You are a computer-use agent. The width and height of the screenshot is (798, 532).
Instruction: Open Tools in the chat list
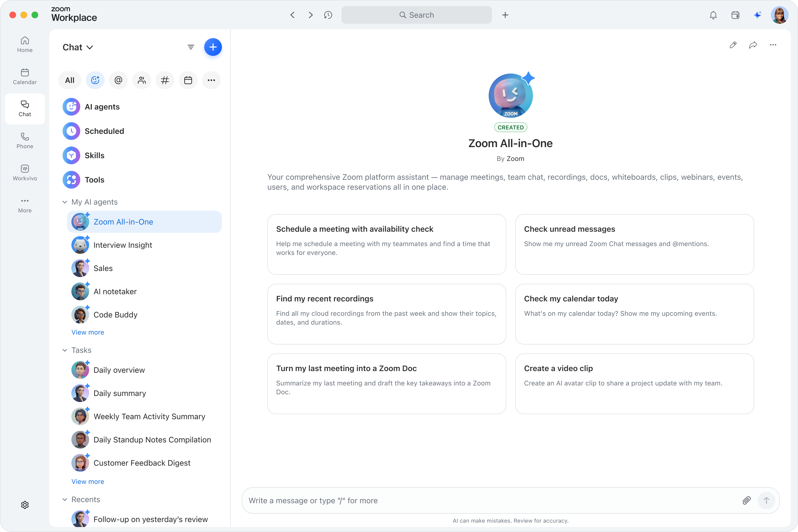pos(142,180)
